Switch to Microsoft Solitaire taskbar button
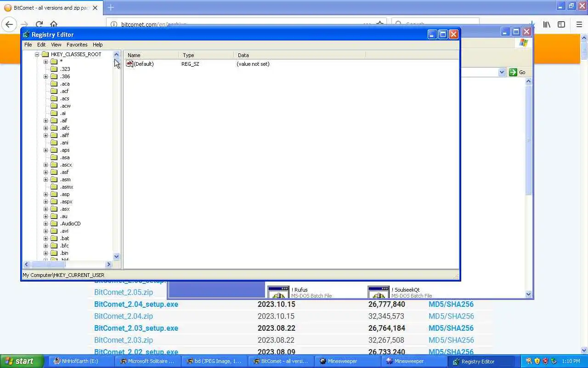This screenshot has width=588, height=368. click(x=147, y=361)
